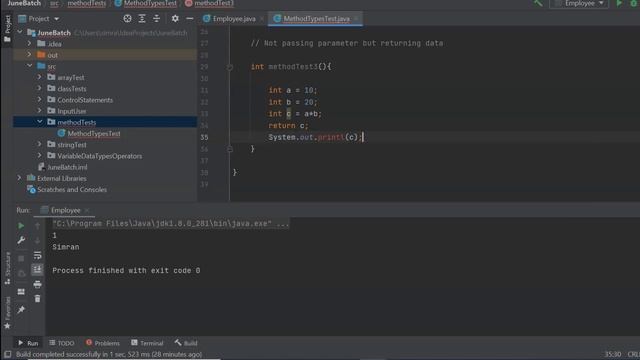Open the Build tool window
This screenshot has height=360, width=640.
click(186, 343)
